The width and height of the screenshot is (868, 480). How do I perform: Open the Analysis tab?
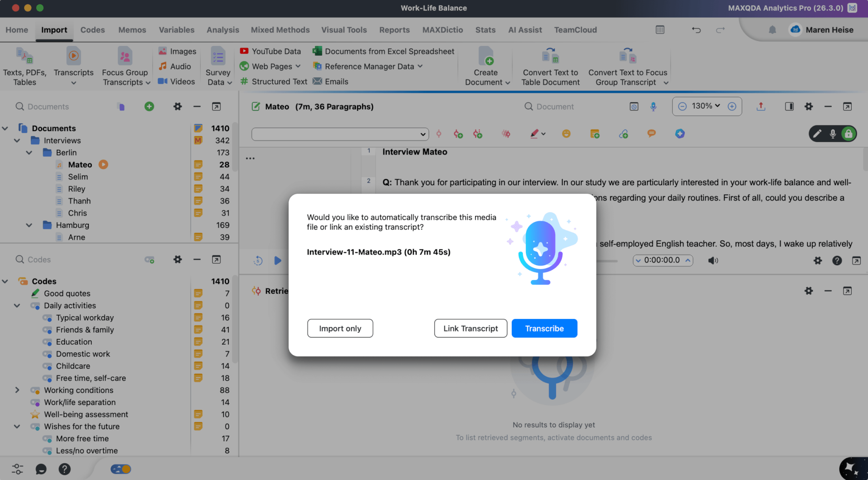pyautogui.click(x=223, y=30)
